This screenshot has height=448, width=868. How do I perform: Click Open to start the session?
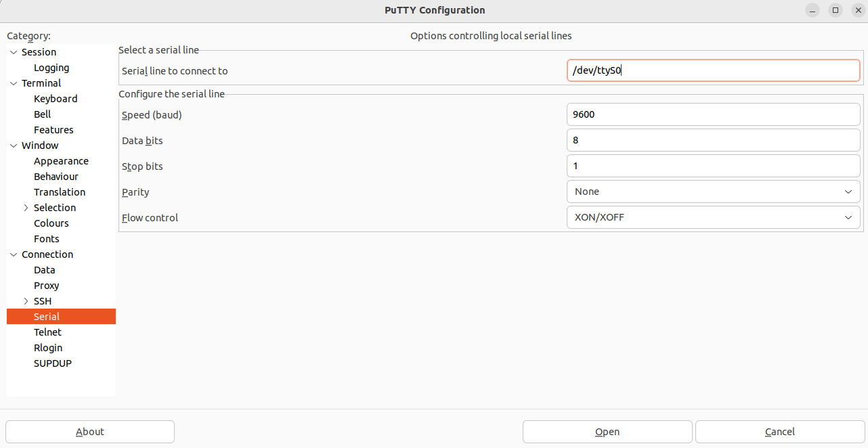coord(607,432)
